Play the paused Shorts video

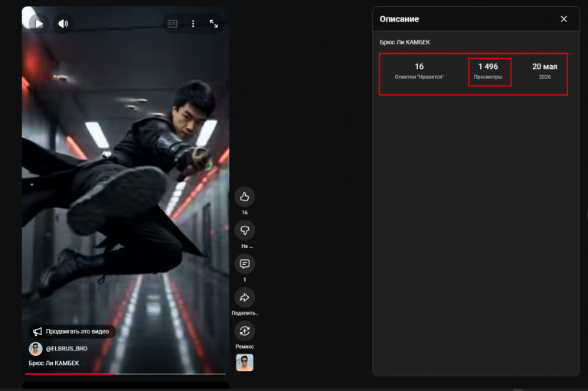click(x=38, y=24)
